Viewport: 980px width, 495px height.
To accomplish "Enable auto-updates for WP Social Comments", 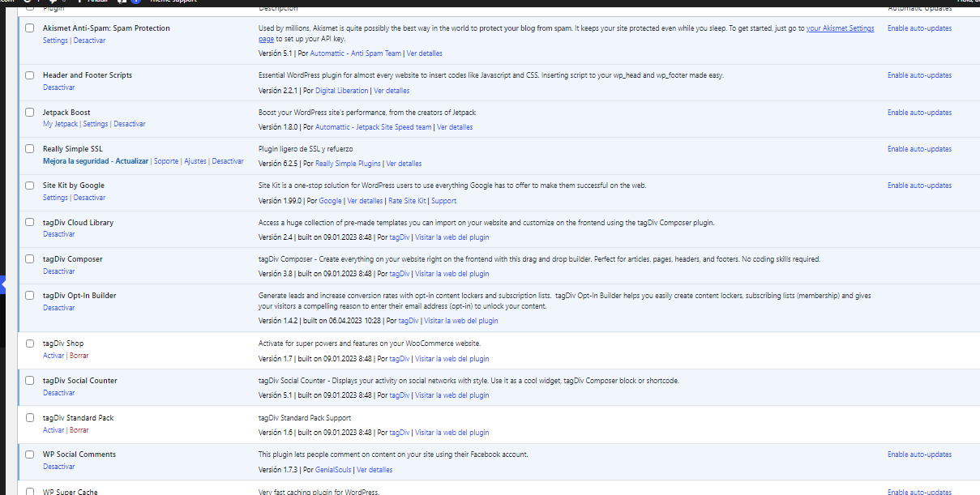I will 919,454.
